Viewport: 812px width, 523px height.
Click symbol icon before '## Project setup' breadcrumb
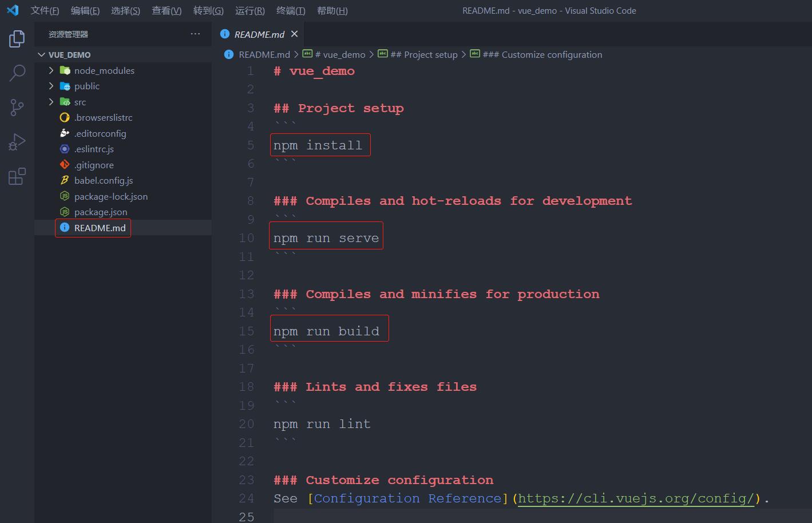pyautogui.click(x=383, y=54)
